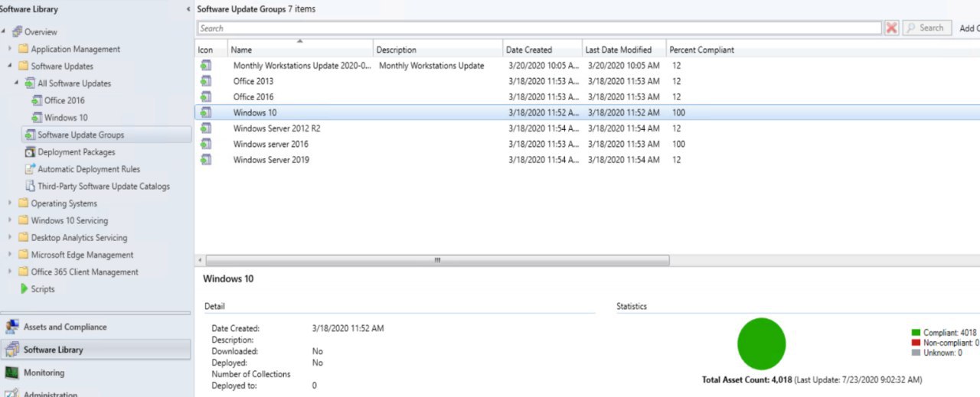Image resolution: width=980 pixels, height=397 pixels.
Task: Click the Software Updates folder icon
Action: (x=23, y=66)
